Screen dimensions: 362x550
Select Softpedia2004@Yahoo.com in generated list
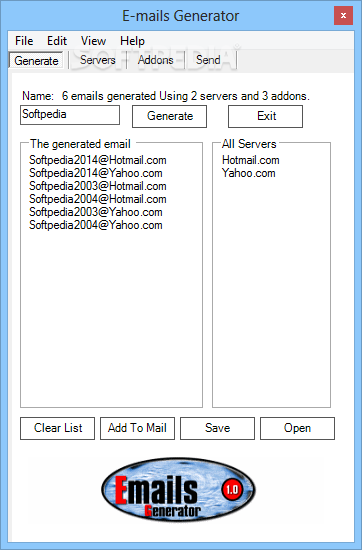96,225
